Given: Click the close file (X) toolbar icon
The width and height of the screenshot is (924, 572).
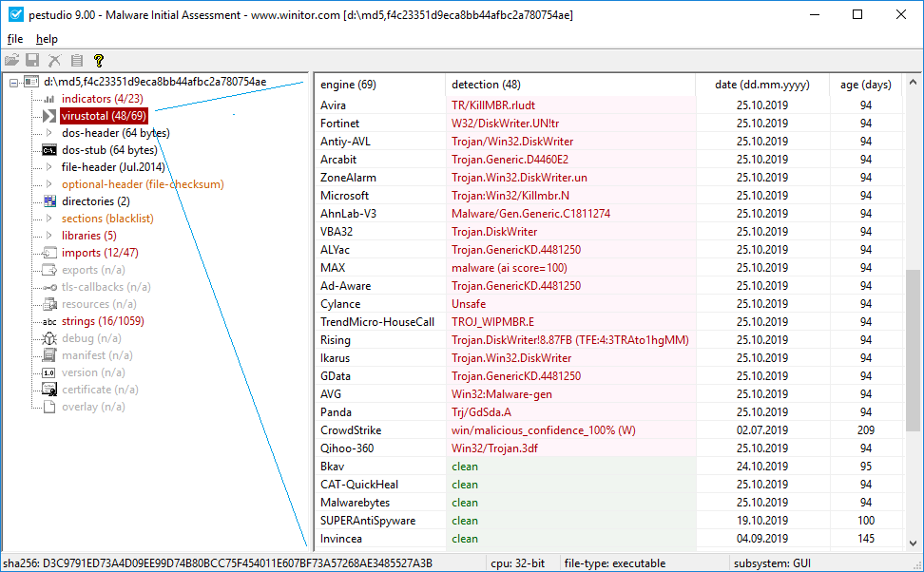Looking at the screenshot, I should 55,60.
